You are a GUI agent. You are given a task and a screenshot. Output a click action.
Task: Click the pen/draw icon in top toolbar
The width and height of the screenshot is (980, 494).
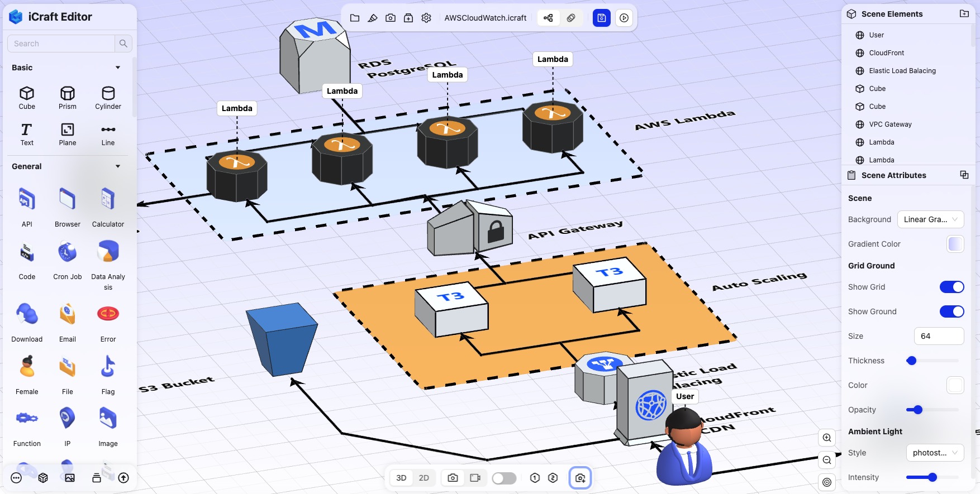[373, 18]
